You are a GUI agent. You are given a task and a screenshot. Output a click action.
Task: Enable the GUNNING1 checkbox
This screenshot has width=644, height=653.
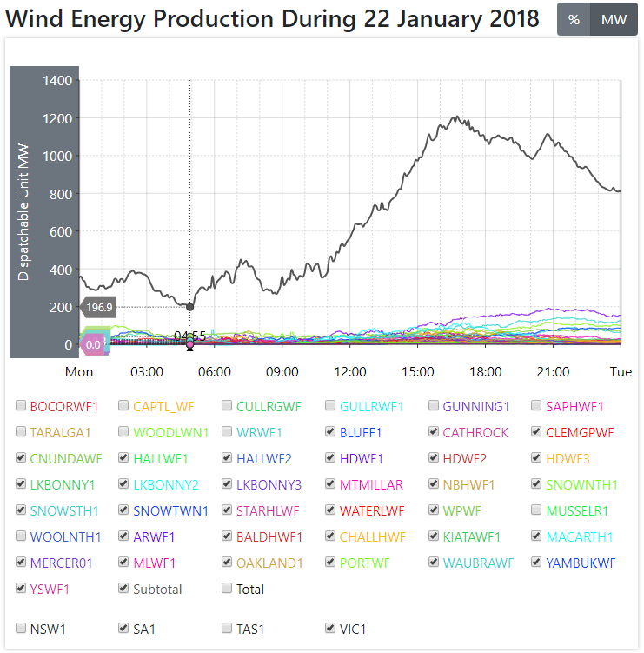[435, 406]
